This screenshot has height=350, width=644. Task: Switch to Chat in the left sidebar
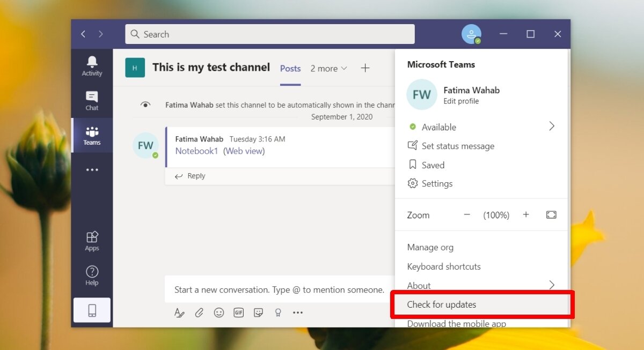tap(91, 101)
